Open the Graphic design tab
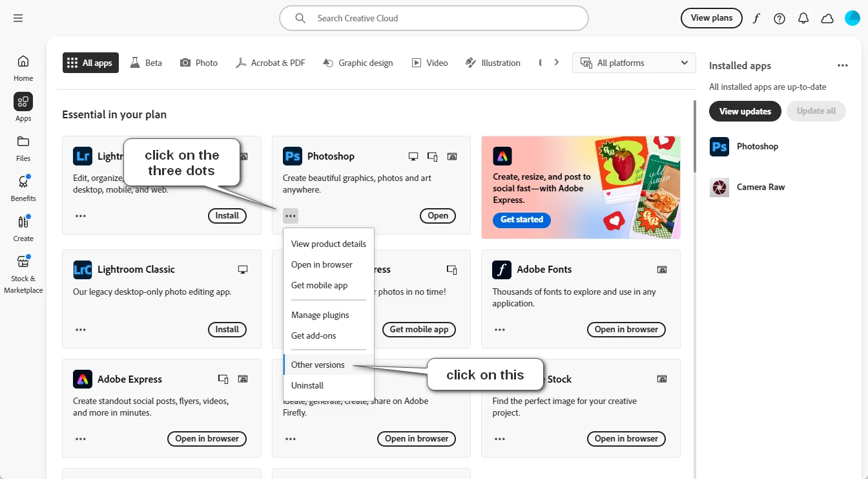This screenshot has width=868, height=479. [358, 63]
